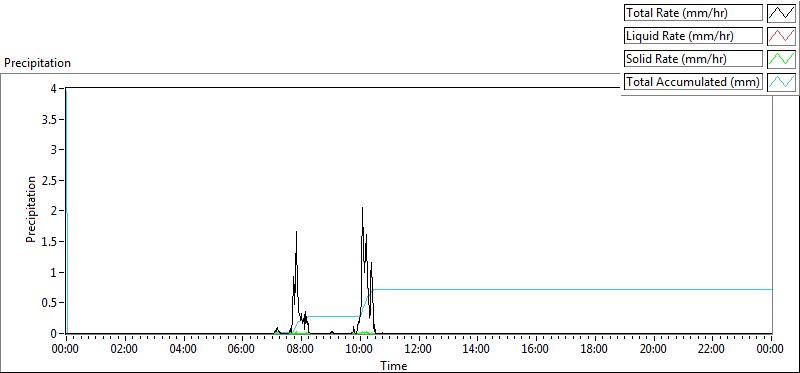Image resolution: width=800 pixels, height=373 pixels.
Task: Click the Precipitation graph caption above the plot
Action: pyautogui.click(x=37, y=63)
